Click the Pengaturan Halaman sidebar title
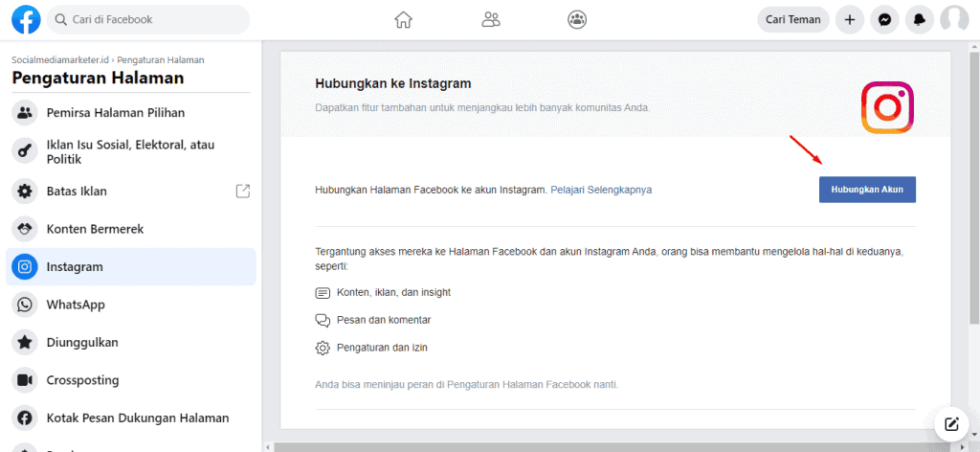 tap(98, 79)
